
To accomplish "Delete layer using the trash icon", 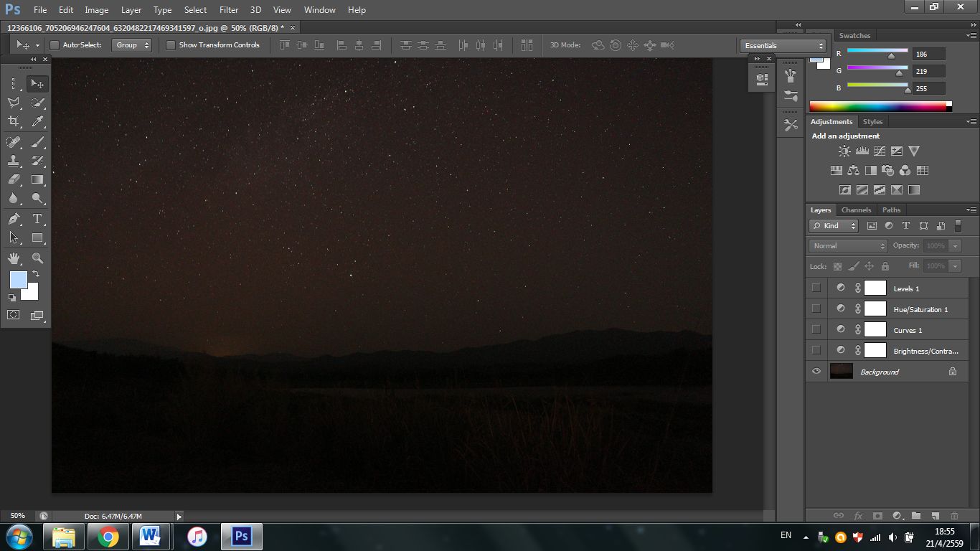I will [x=954, y=515].
